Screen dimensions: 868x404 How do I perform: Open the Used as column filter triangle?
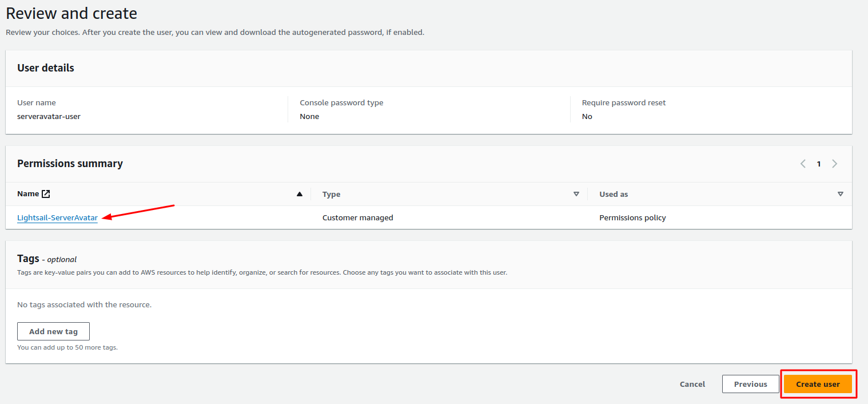(x=841, y=194)
